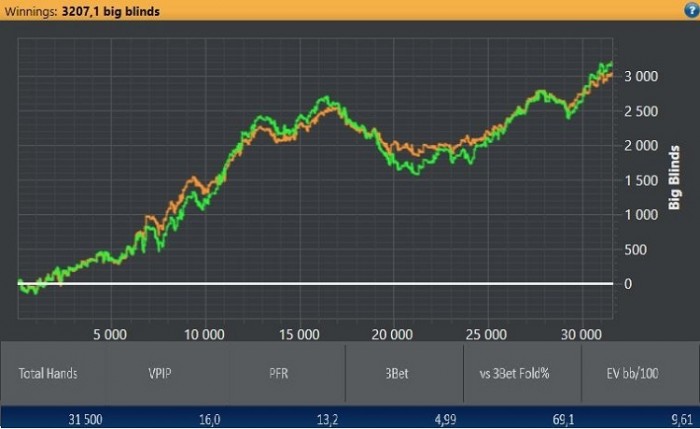Sort by the VPIP column header
This screenshot has width=700, height=429.
160,374
